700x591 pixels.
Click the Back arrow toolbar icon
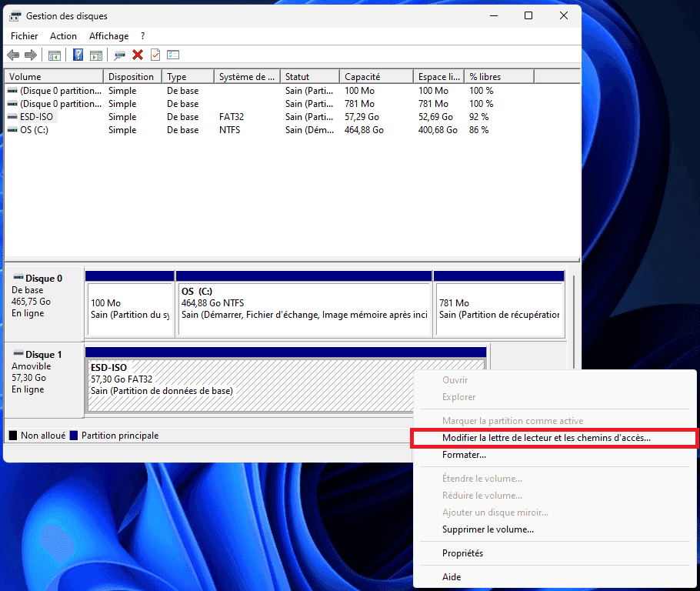pos(13,55)
